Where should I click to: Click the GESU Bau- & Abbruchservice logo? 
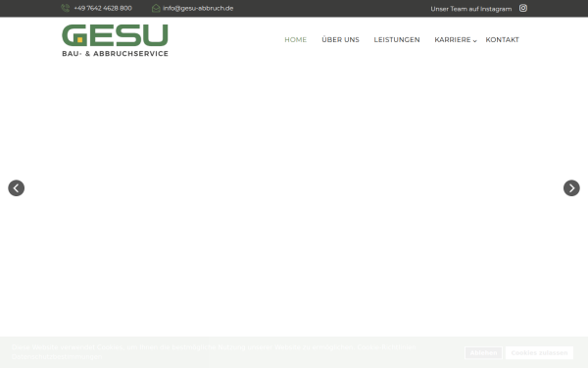(115, 40)
